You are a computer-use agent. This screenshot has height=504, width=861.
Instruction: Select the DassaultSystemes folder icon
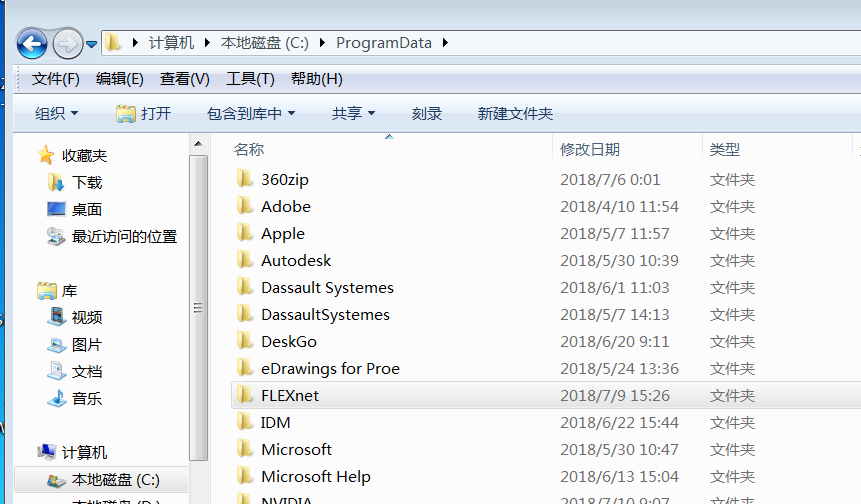tap(245, 314)
